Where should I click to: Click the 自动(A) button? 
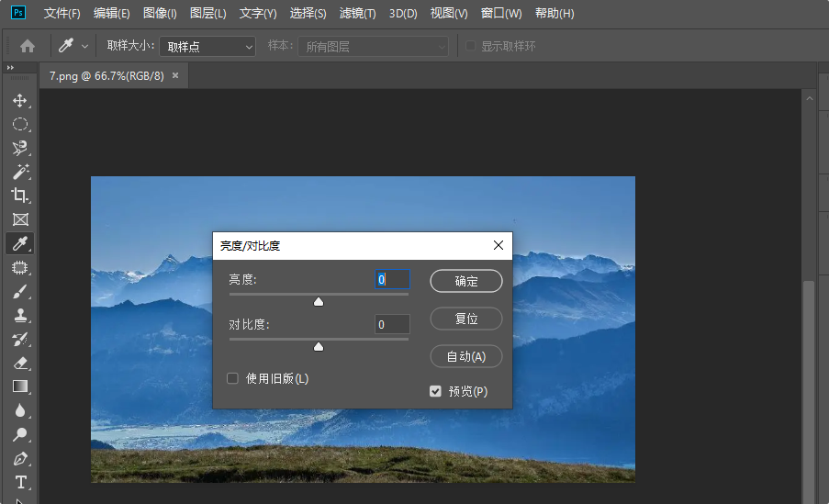[x=466, y=356]
